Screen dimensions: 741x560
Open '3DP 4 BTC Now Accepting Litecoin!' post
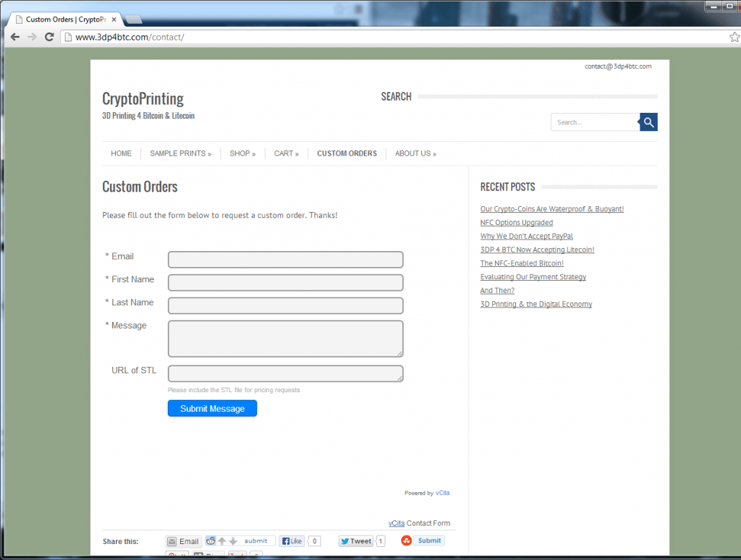[x=538, y=250]
